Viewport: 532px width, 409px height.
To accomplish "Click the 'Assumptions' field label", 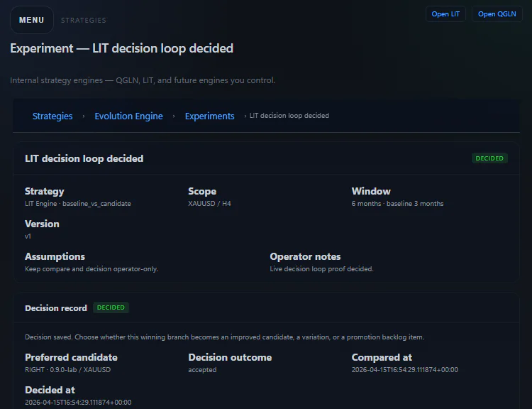I will [x=55, y=257].
